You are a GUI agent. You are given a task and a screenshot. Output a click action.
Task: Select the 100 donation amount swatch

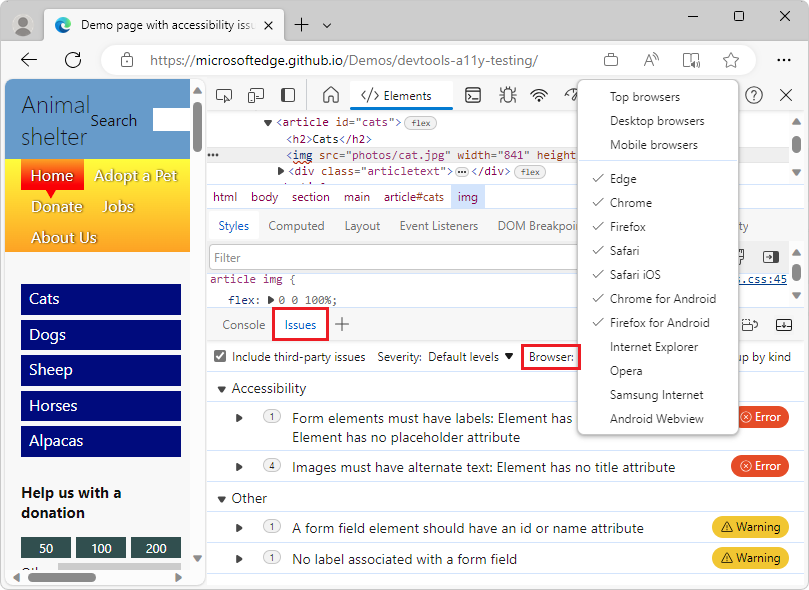pos(100,548)
